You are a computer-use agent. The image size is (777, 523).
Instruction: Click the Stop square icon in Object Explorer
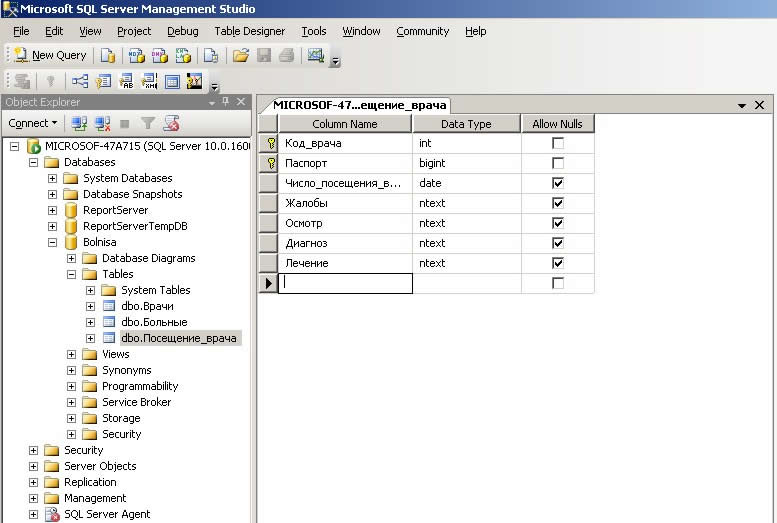pyautogui.click(x=125, y=123)
